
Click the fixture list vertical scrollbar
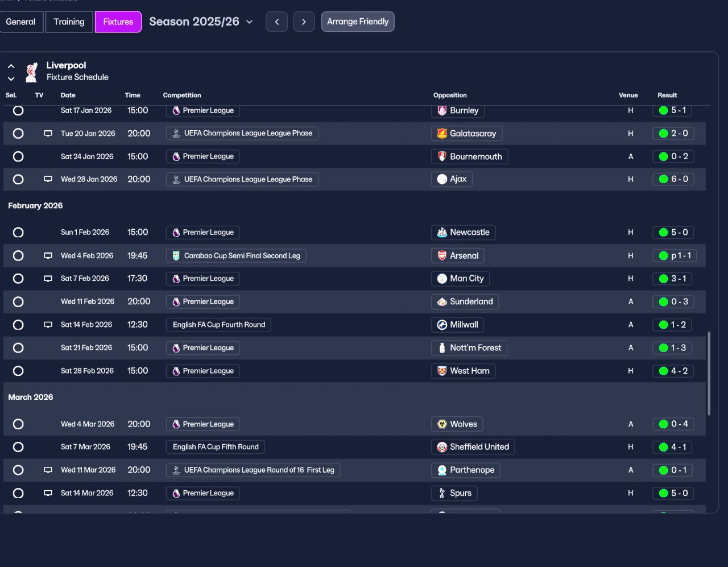[709, 374]
